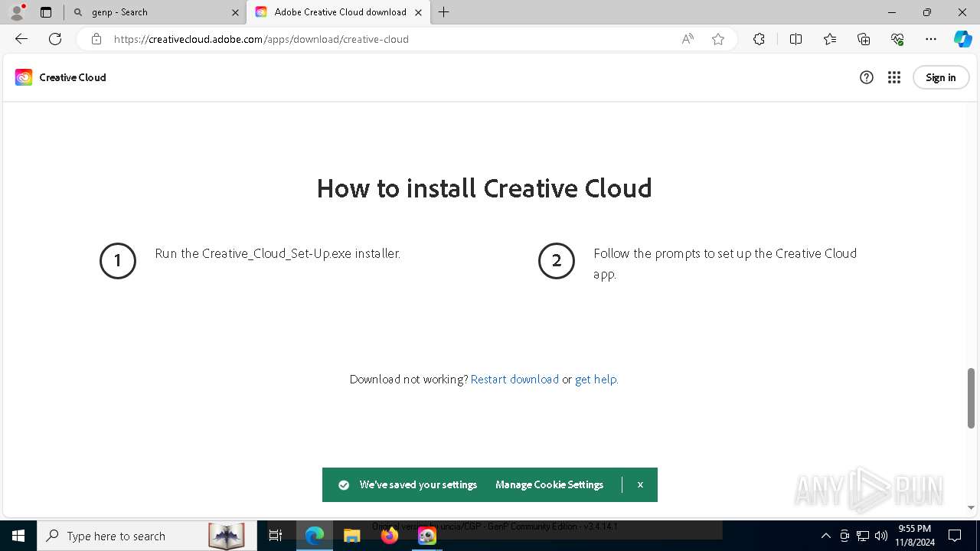The image size is (980, 551).
Task: Open Manage Cookie Settings
Action: pyautogui.click(x=550, y=485)
